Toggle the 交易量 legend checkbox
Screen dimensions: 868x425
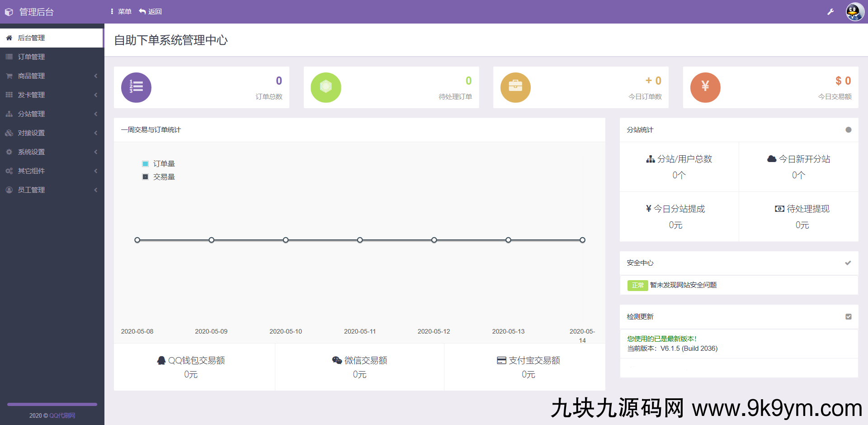pos(145,177)
